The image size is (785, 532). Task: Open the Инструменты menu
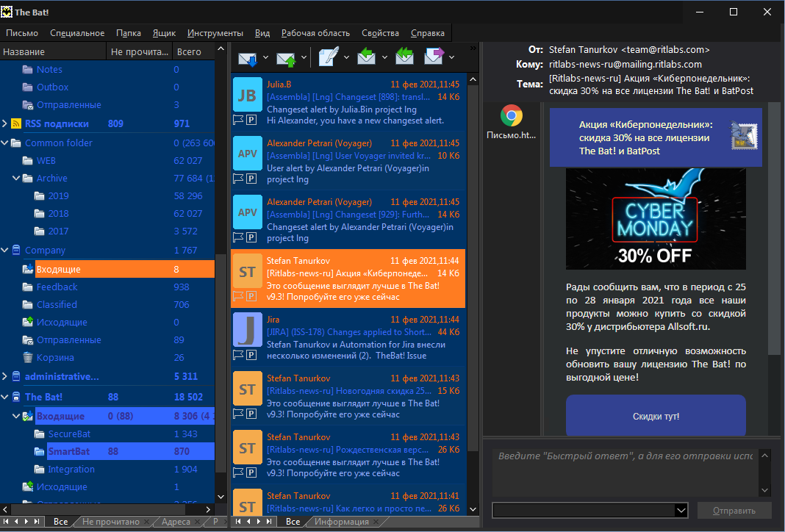pyautogui.click(x=215, y=33)
